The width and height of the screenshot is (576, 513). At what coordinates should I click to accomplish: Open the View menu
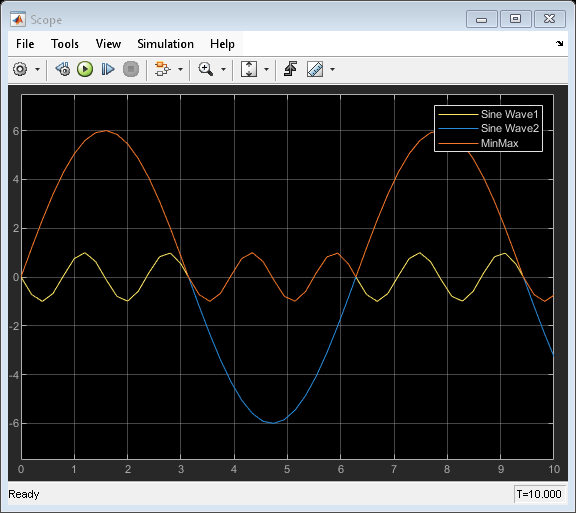tap(108, 44)
